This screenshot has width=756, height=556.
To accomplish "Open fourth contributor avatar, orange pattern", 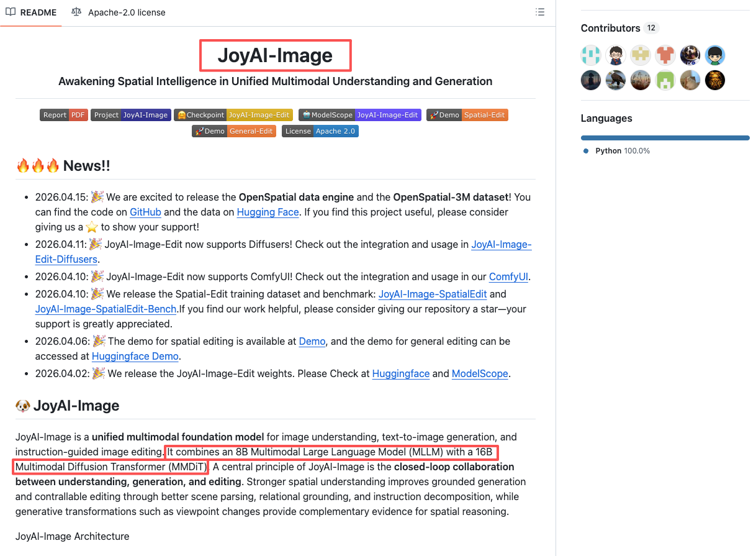I will coord(665,55).
